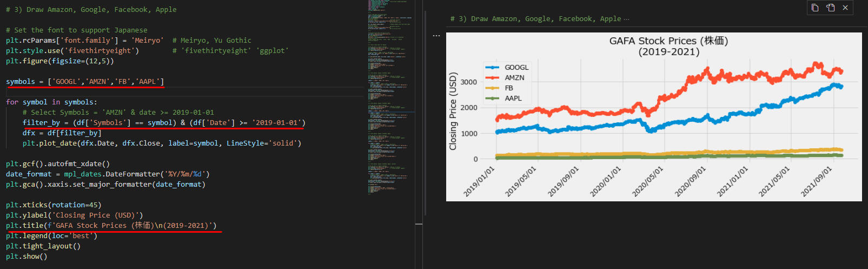Expand the collapsed cell header '# 3) Draw Amazon, Google...'

[x=540, y=18]
